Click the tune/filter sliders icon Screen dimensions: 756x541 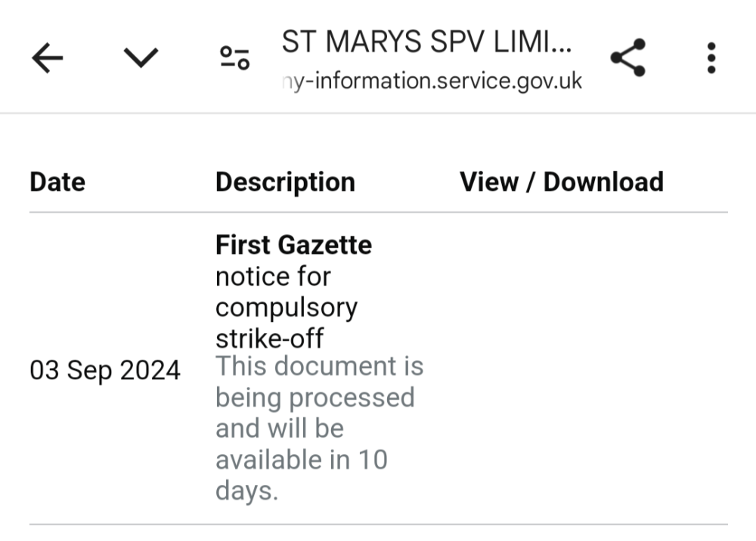234,57
